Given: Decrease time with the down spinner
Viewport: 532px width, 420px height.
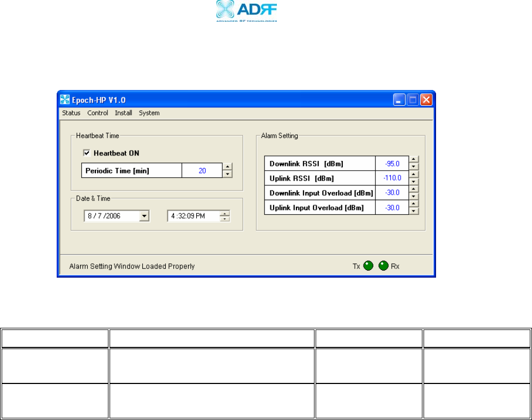Looking at the screenshot, I should [x=225, y=219].
